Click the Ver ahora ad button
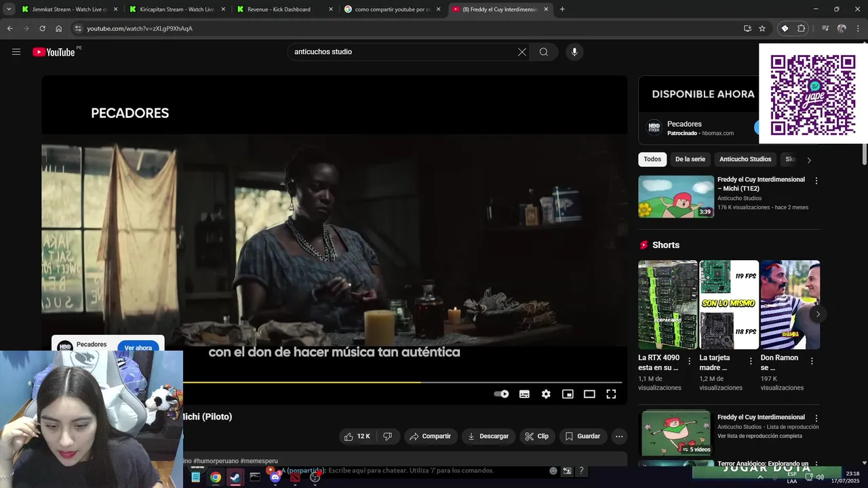 pyautogui.click(x=138, y=348)
